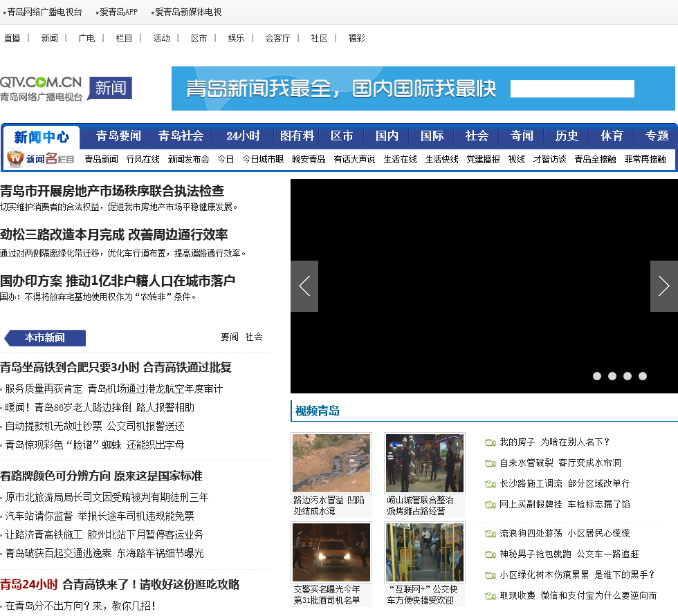Click video icon beside 我的房子 headline
Image resolution: width=678 pixels, height=616 pixels.
[491, 442]
